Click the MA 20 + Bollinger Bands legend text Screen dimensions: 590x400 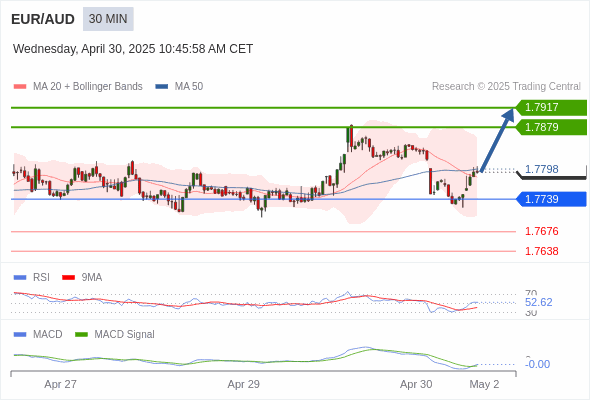(88, 87)
